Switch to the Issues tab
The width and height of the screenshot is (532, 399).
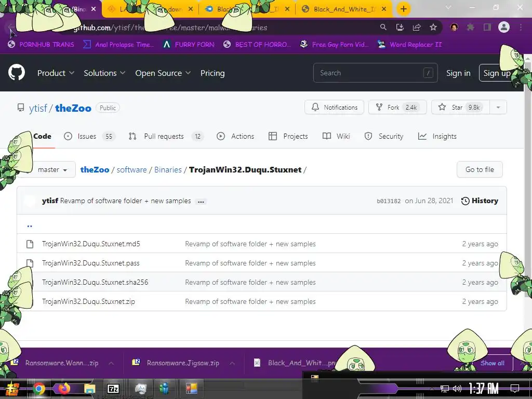click(x=89, y=136)
